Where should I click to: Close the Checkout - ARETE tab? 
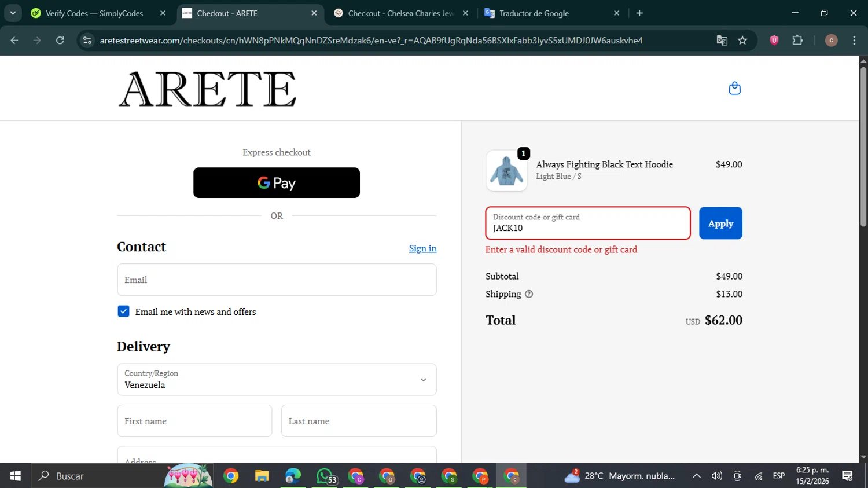(x=314, y=13)
